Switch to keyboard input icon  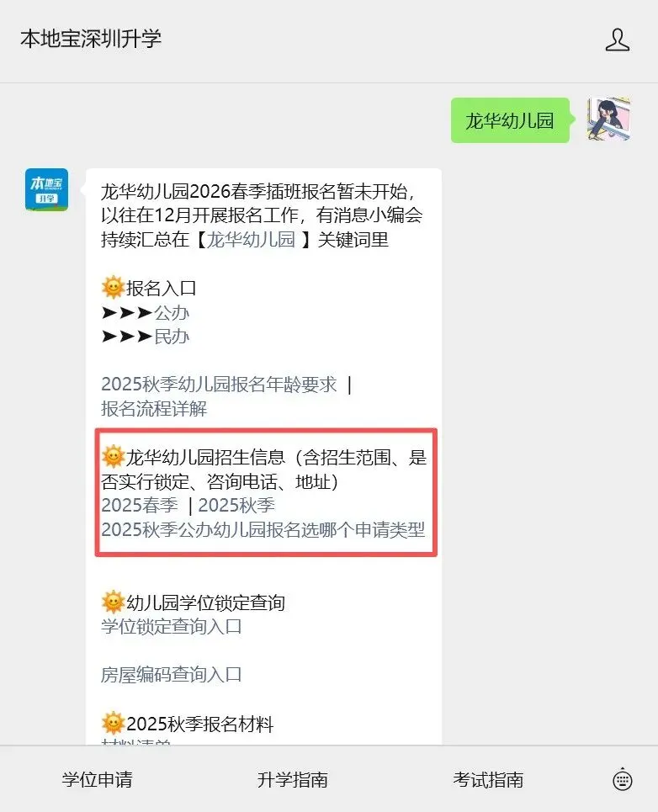tap(622, 779)
